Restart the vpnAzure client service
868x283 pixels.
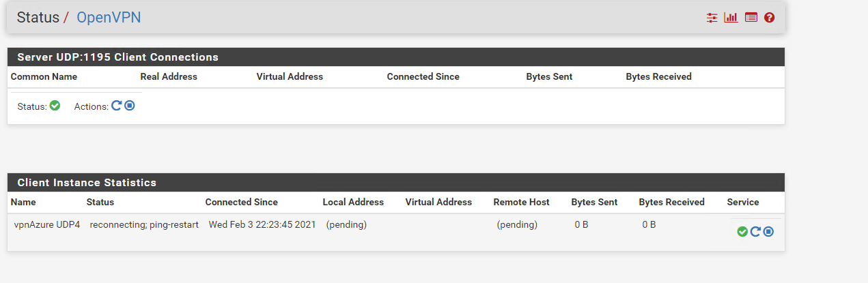(755, 232)
